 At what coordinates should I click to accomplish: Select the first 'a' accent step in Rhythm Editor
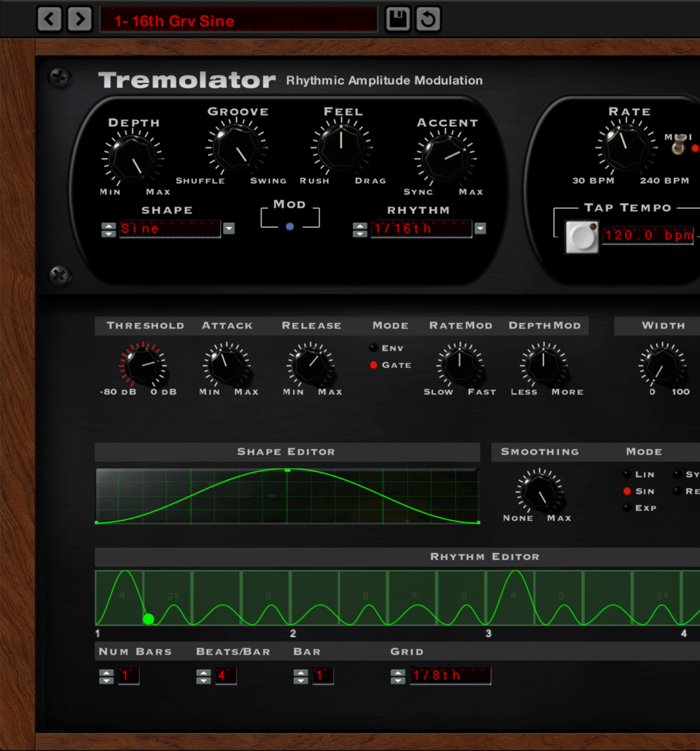click(119, 598)
